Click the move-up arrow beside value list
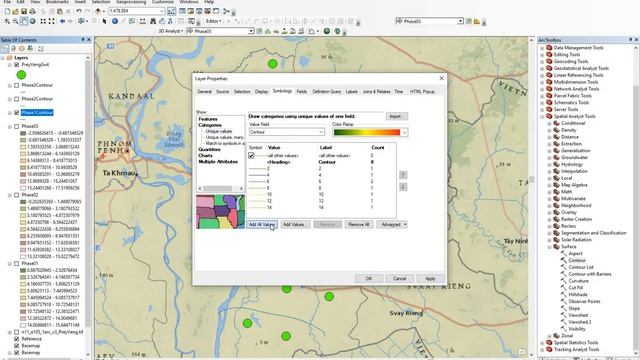The height and width of the screenshot is (360, 640). tap(403, 175)
